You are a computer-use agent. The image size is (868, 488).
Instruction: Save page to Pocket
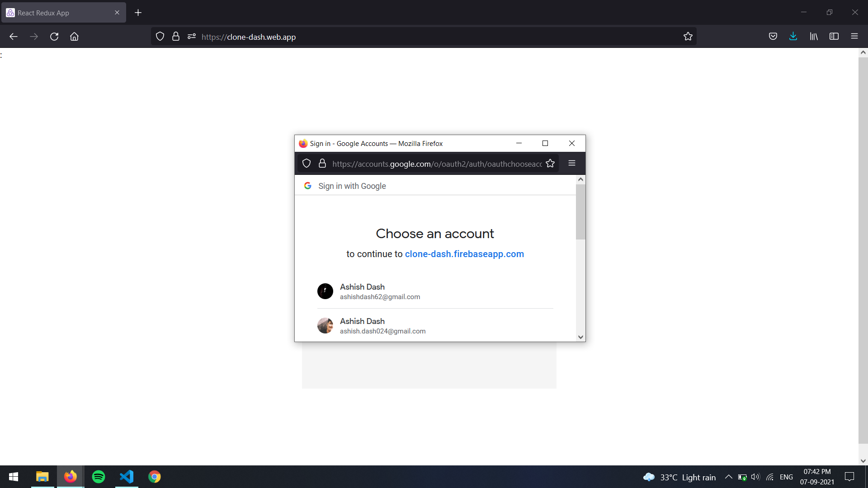[774, 36]
